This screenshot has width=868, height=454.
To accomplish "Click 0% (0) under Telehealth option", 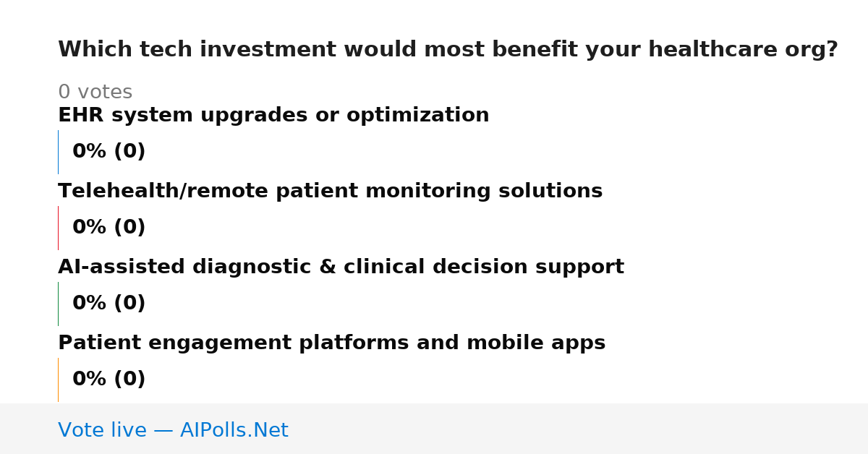I will coord(109,228).
